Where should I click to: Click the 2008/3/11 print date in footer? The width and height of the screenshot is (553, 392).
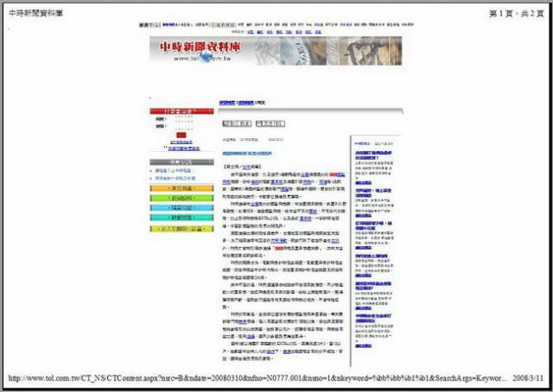pos(528,378)
